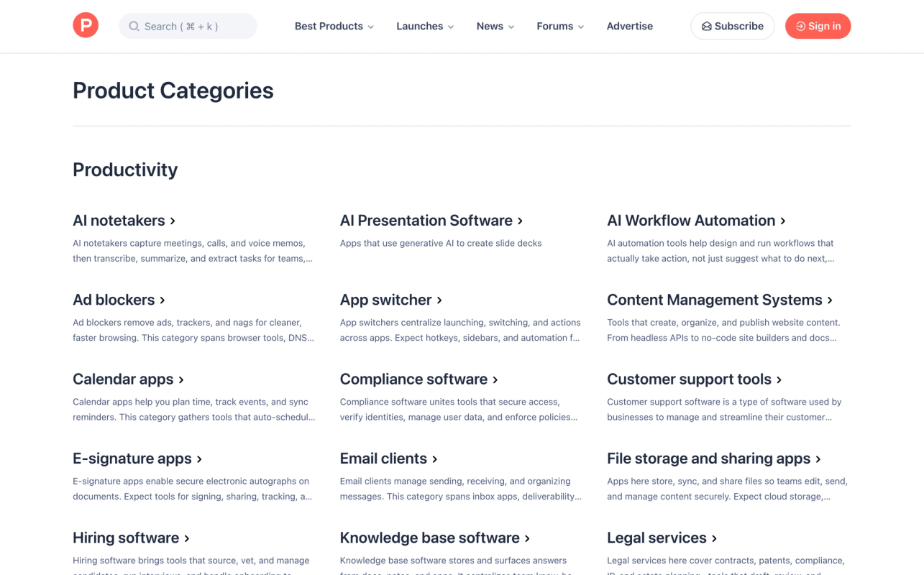This screenshot has height=575, width=924.
Task: Open the News dropdown
Action: pos(495,27)
